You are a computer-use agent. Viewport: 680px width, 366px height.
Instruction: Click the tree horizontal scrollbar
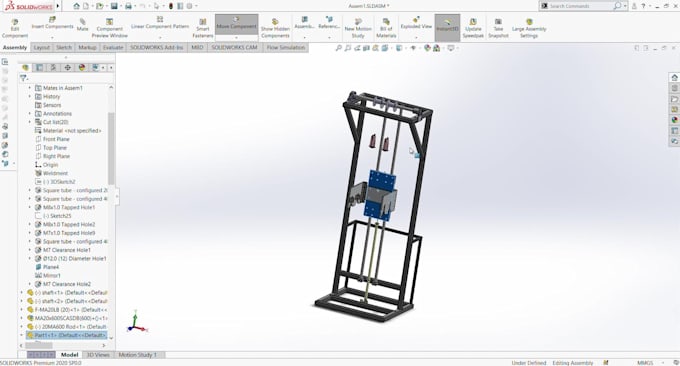39,346
